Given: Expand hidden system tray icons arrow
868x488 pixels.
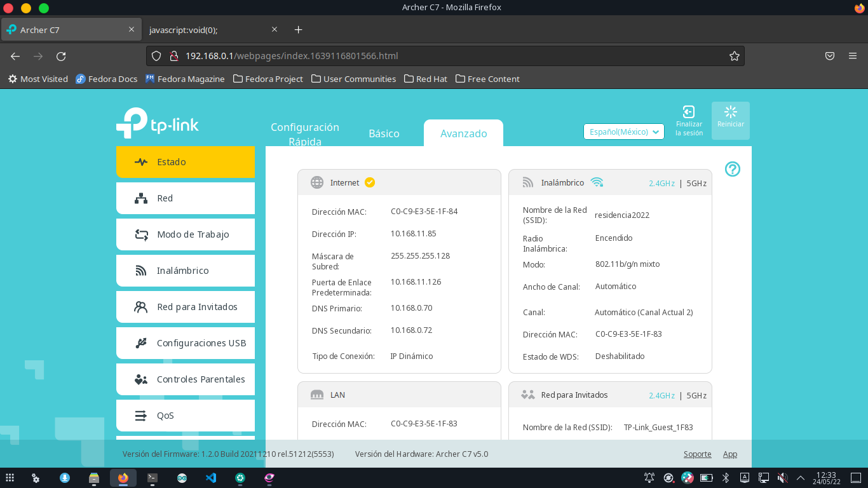Looking at the screenshot, I should point(801,477).
